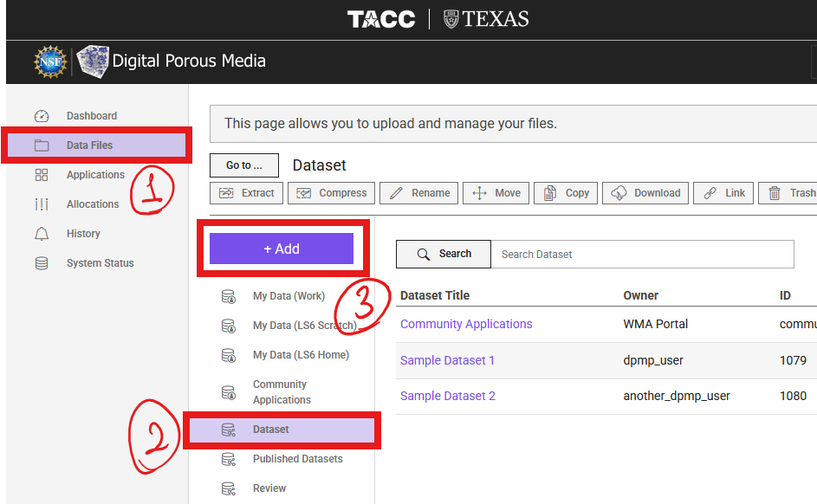
Task: Click the My Data (Work) storage icon
Action: coord(229,297)
